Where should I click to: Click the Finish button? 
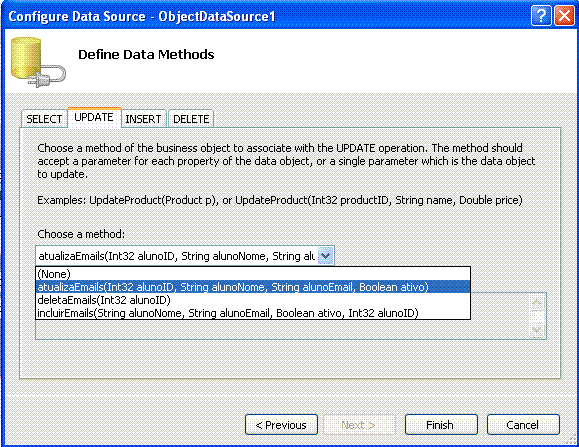coord(441,425)
